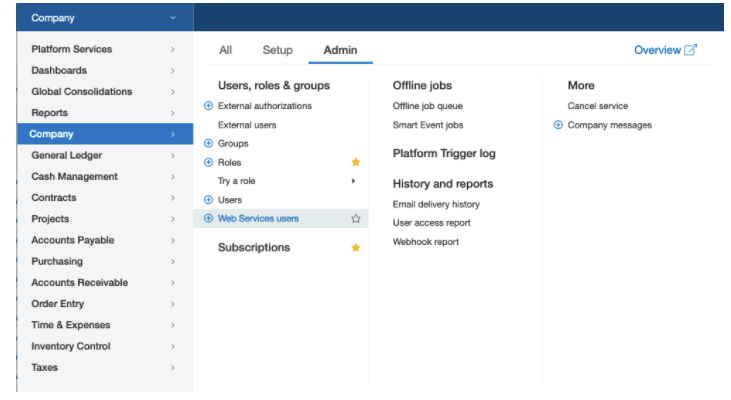Open the Company dropdown in header
This screenshot has width=731, height=400.
tap(105, 18)
